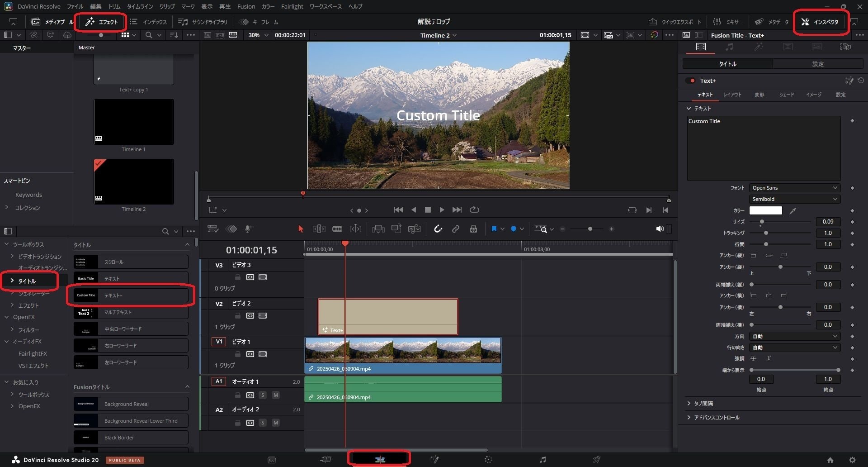Select the Timeline 1 thumbnail in media pool
Screen dimensions: 868x467
click(133, 122)
